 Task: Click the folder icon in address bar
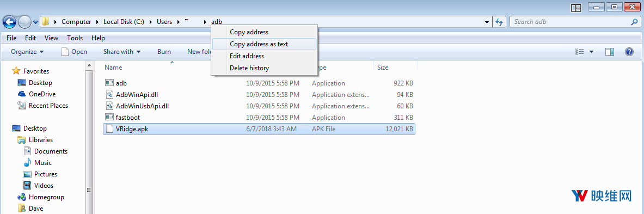(x=45, y=21)
